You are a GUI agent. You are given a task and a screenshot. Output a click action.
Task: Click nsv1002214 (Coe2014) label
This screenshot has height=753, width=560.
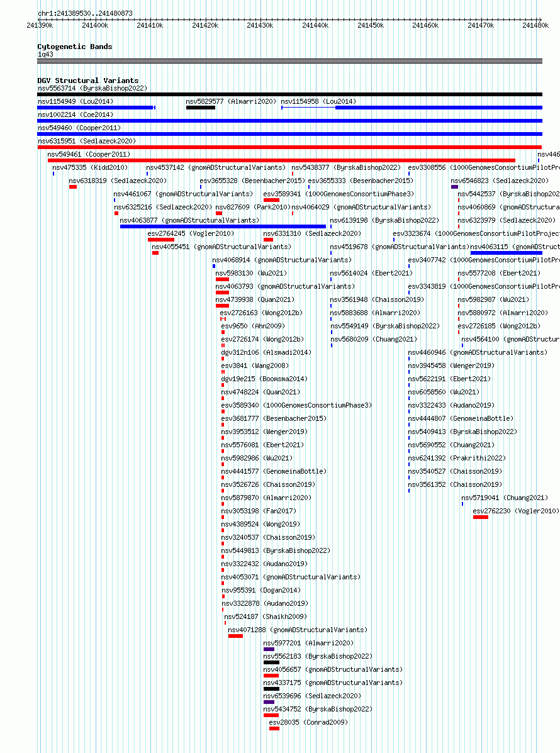coord(76,114)
